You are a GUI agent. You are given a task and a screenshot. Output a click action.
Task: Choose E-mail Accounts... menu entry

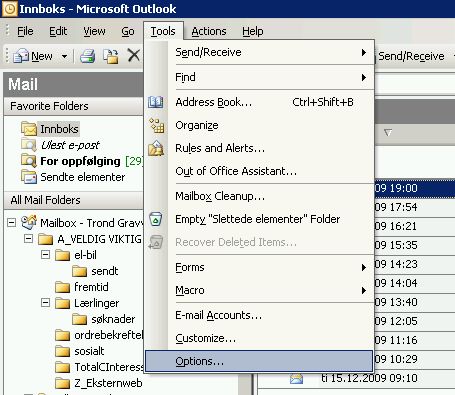(x=259, y=315)
